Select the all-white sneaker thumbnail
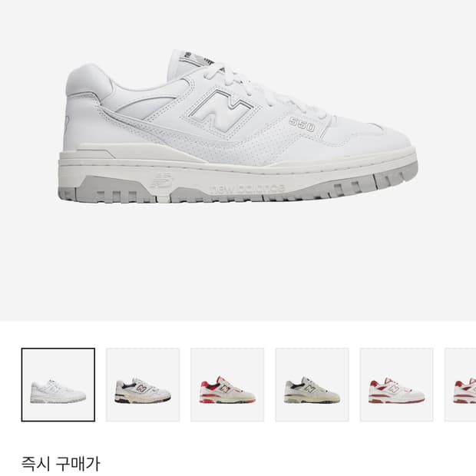This screenshot has height=476, width=476. coord(58,385)
